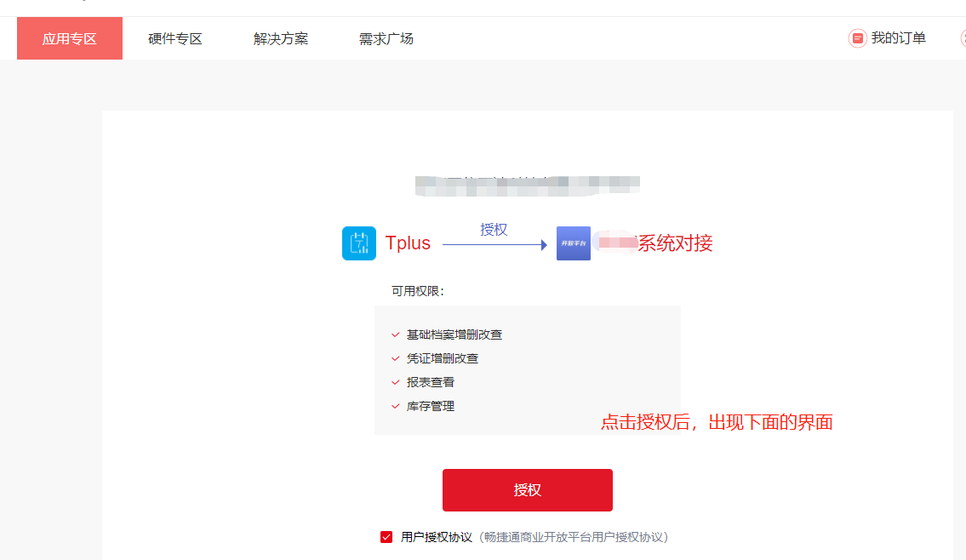Switch to 硬件专区 tab
This screenshot has width=966, height=560.
coord(175,39)
